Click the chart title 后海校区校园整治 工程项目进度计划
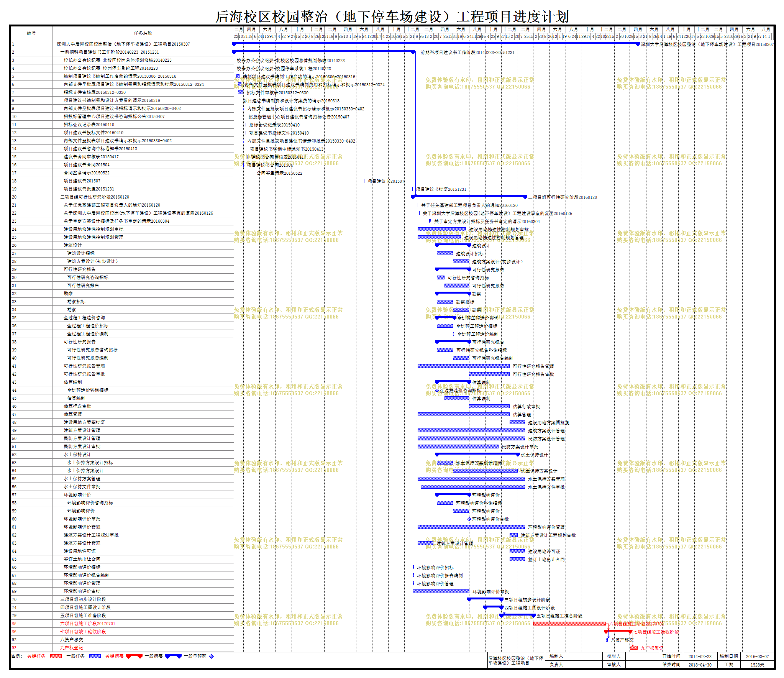 coord(392,16)
